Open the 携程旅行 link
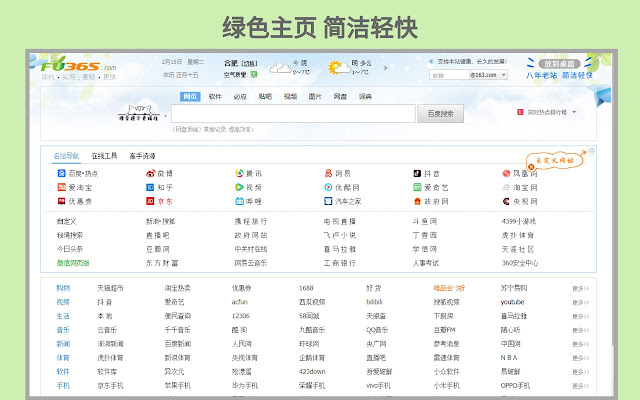Image resolution: width=640 pixels, height=400 pixels. click(x=251, y=222)
